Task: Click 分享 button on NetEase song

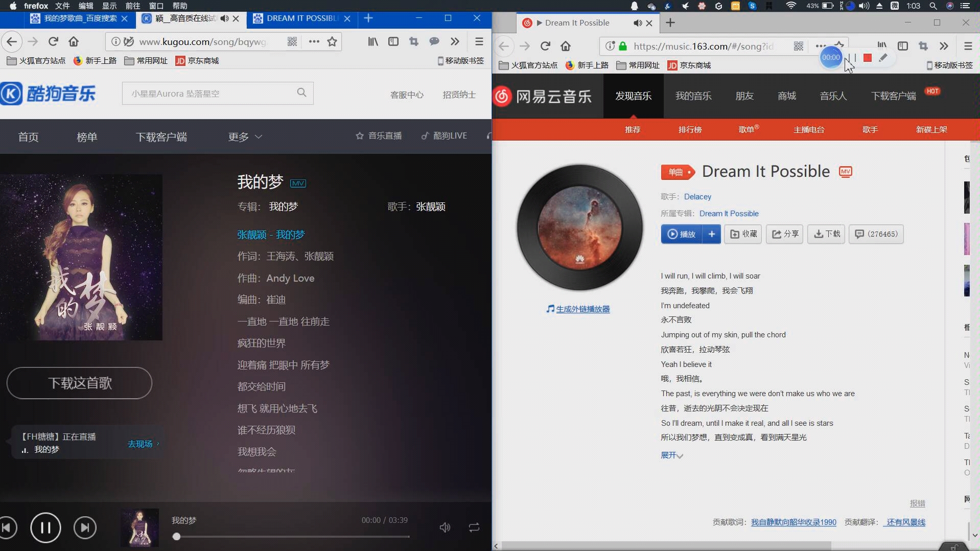Action: tap(784, 234)
